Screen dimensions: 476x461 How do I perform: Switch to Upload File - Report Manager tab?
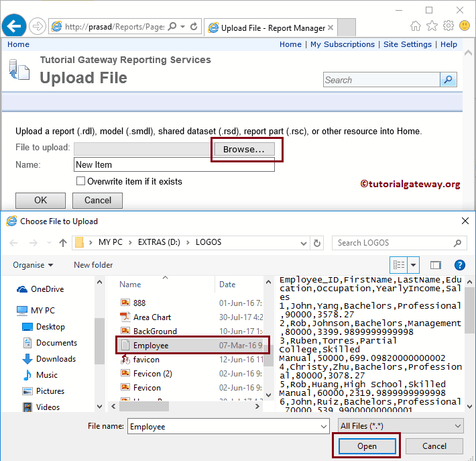click(271, 28)
